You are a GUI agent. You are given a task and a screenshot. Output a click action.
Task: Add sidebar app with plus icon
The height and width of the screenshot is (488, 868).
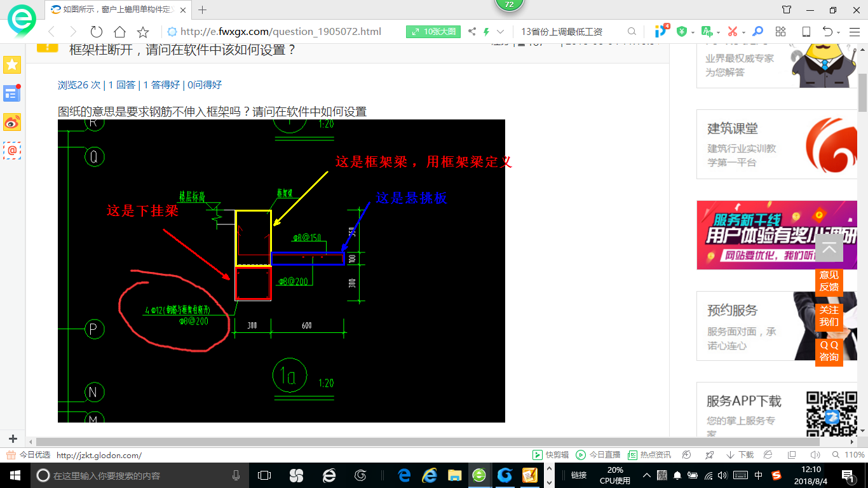tap(13, 438)
